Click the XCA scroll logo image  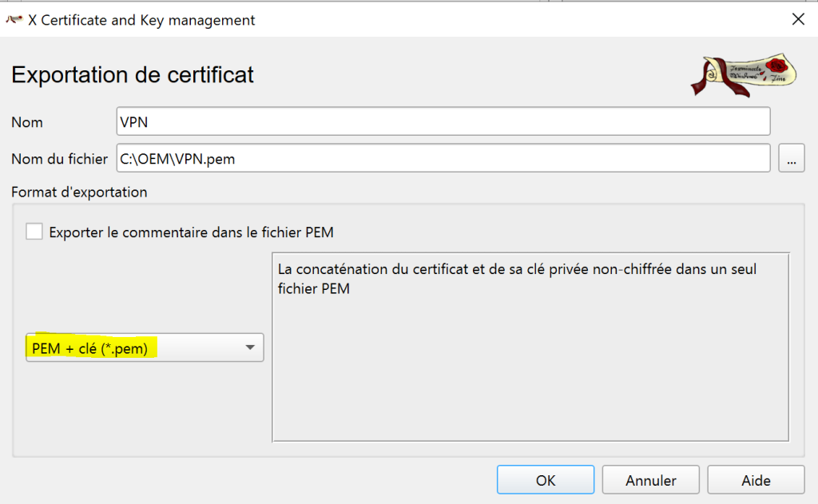[744, 77]
